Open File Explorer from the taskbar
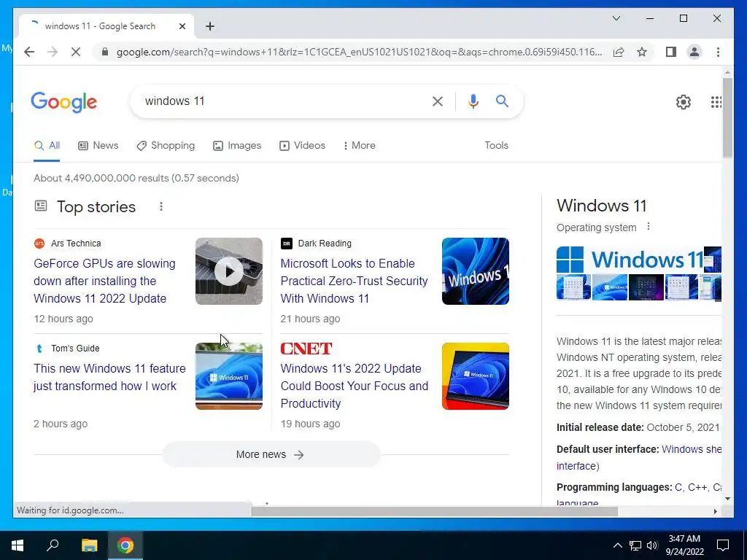Viewport: 747px width, 560px height. point(89,545)
